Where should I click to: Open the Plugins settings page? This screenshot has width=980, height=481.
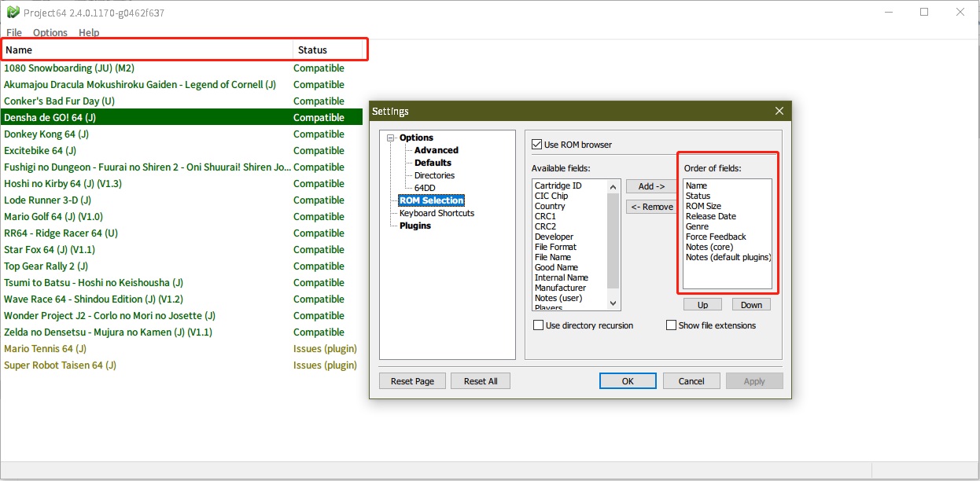tap(415, 226)
